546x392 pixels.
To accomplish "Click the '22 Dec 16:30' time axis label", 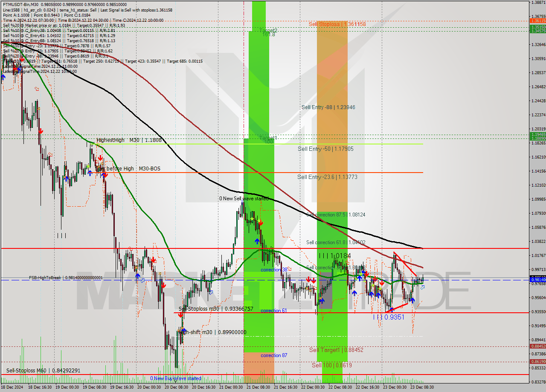I will point(367,387).
